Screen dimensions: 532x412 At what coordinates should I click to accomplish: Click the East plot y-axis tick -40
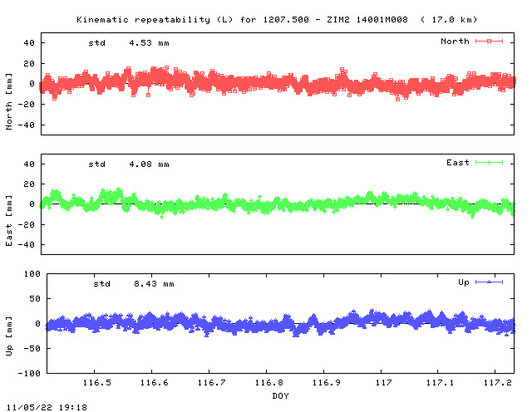(x=26, y=244)
